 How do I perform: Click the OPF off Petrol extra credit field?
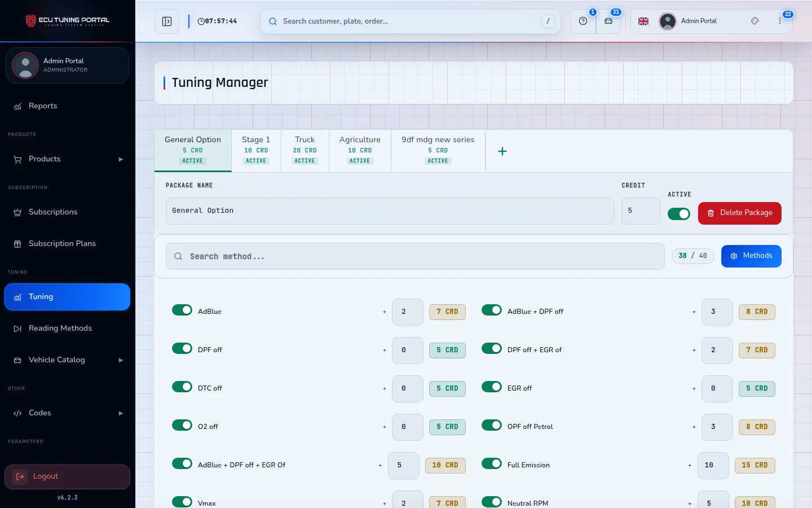tap(717, 427)
